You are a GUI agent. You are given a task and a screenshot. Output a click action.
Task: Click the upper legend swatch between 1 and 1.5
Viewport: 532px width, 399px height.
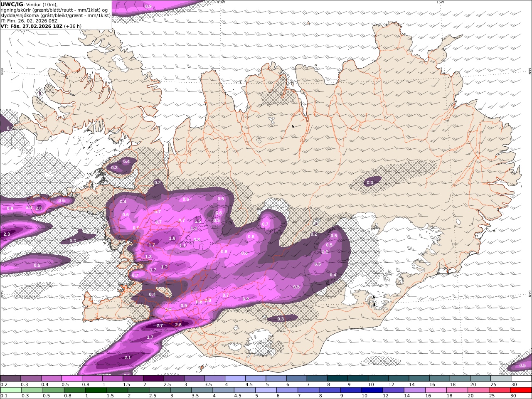click(x=112, y=378)
